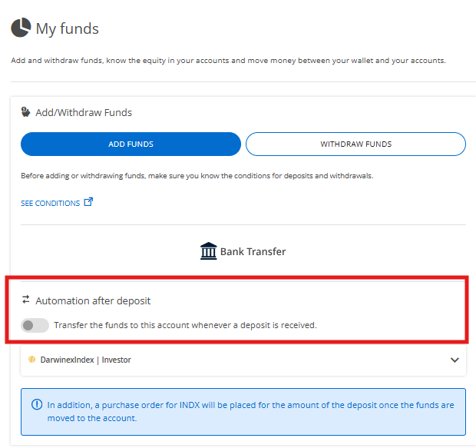The image size is (476, 448).
Task: Click the Add/Withdraw Funds section title
Action: [x=84, y=112]
